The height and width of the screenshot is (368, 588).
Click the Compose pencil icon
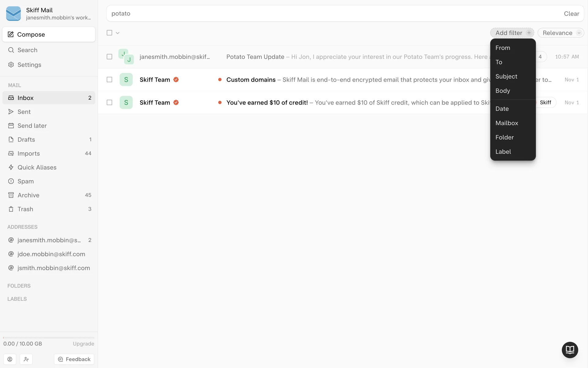tap(11, 34)
